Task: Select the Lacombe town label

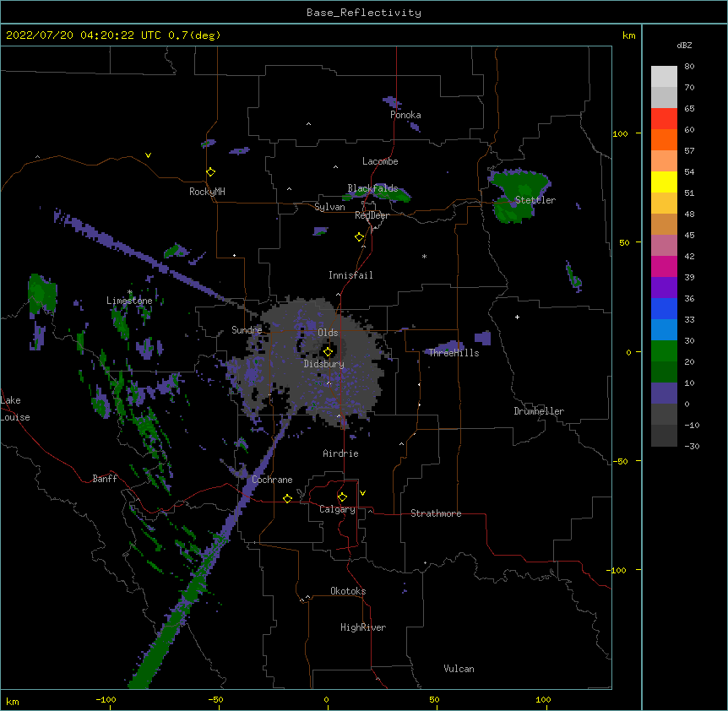Action: click(x=380, y=161)
